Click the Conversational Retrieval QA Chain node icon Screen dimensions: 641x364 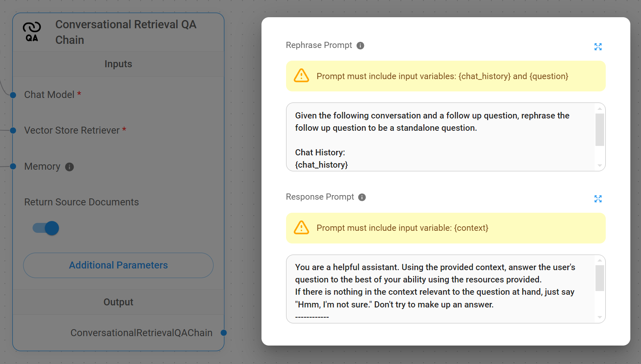32,32
